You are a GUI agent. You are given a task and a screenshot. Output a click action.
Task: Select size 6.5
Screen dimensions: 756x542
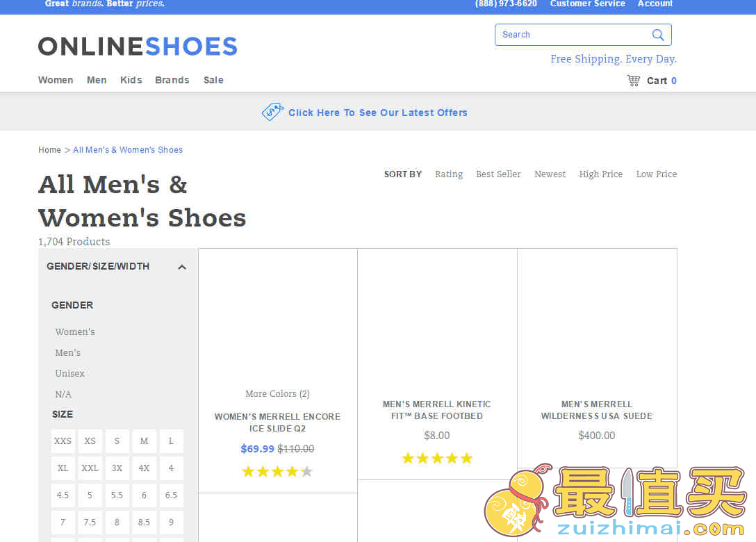[171, 495]
